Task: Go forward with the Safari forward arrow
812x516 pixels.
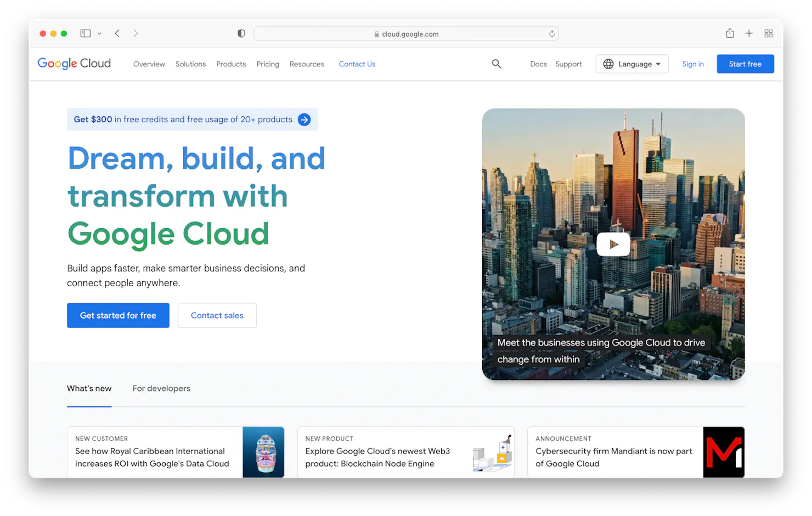Action: 136,33
